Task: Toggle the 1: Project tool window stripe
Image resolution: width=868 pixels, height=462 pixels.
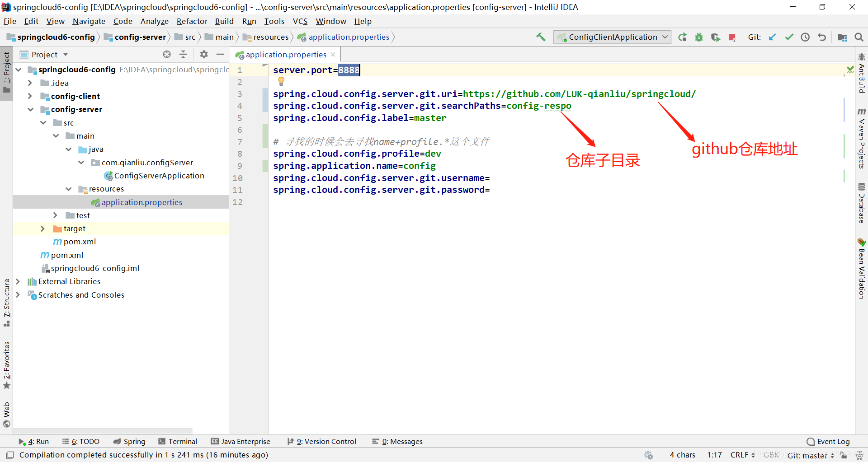Action: pos(6,72)
